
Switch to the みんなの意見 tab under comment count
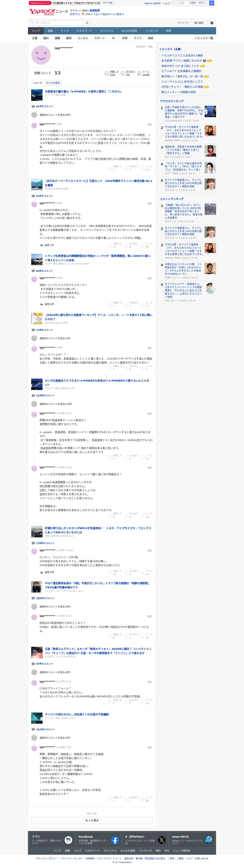pos(53,83)
